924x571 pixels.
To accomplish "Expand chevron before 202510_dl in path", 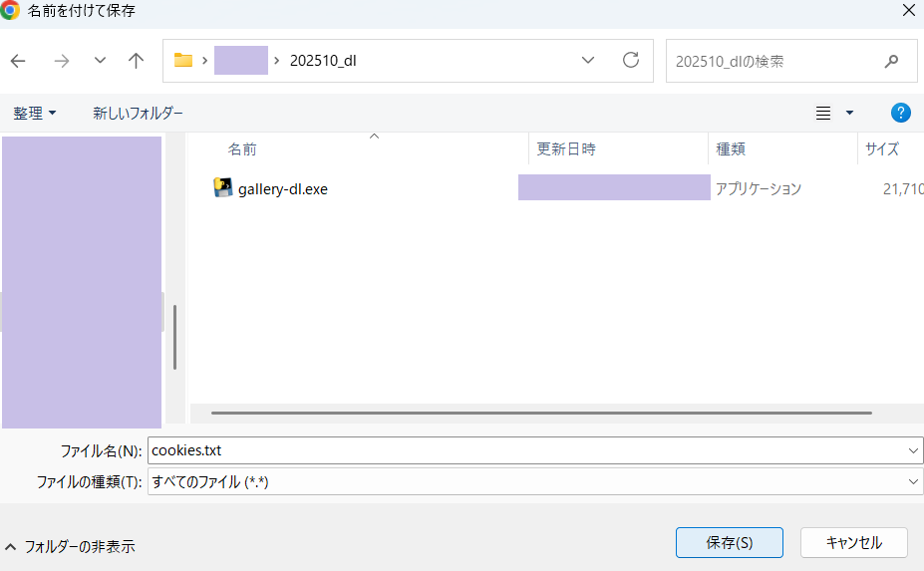I will click(x=276, y=60).
